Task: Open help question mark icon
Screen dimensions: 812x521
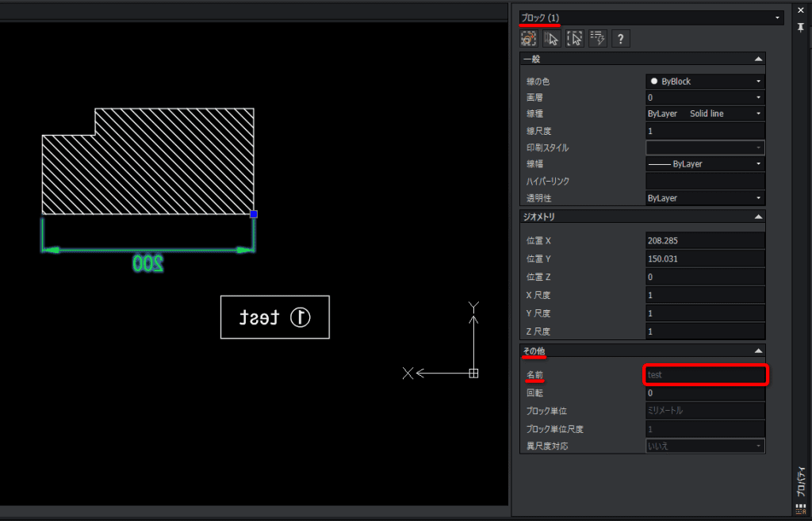Action: 621,39
